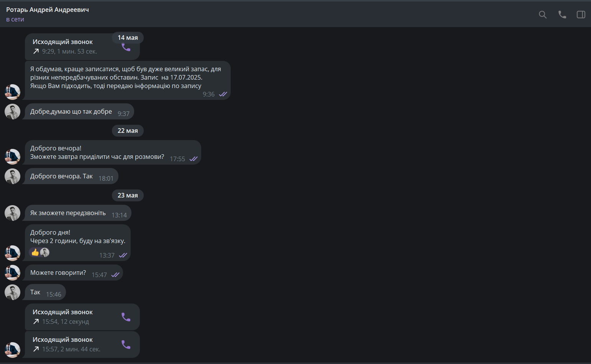Click the 14 мая date badge
This screenshot has width=591, height=364.
[x=128, y=38]
